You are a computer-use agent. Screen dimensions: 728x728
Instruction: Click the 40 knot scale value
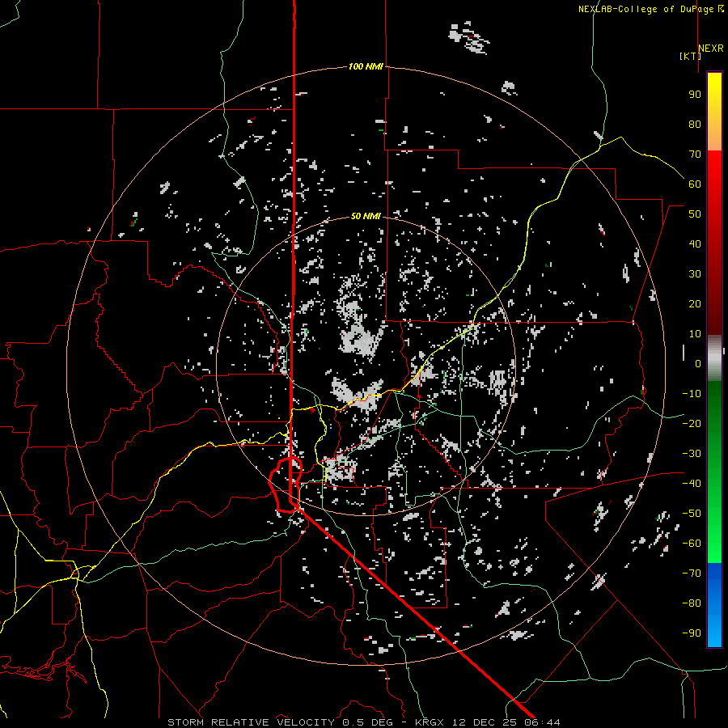(x=695, y=243)
